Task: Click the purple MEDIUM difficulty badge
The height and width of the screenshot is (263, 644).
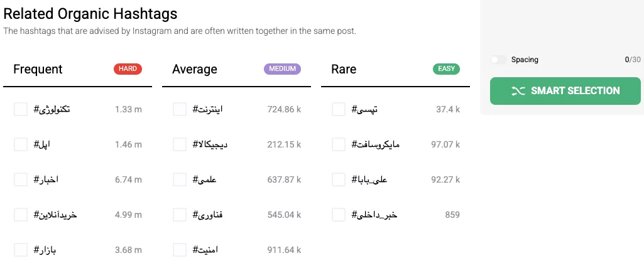Action: 282,69
